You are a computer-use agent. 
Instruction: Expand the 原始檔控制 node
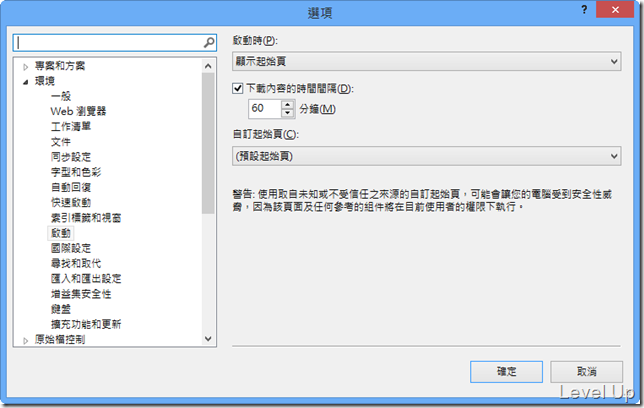coord(25,341)
